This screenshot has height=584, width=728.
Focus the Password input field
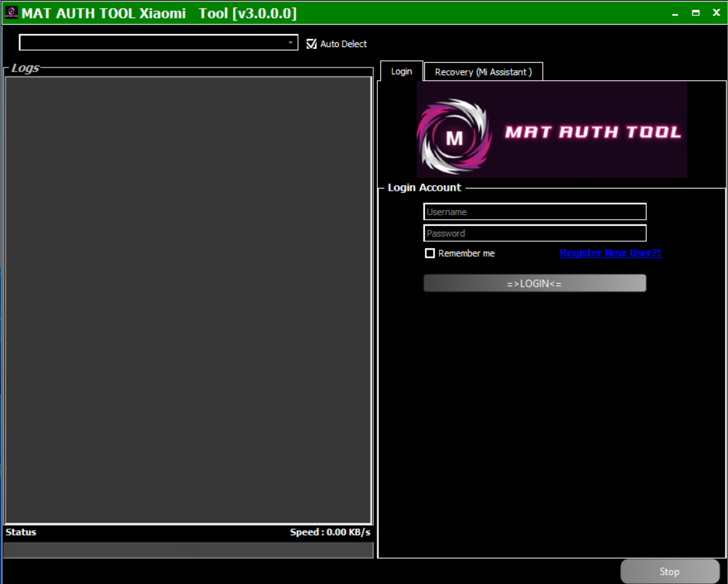point(535,233)
